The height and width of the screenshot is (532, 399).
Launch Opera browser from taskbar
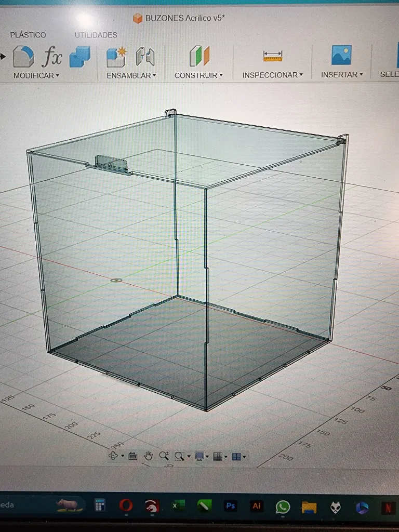click(x=126, y=506)
